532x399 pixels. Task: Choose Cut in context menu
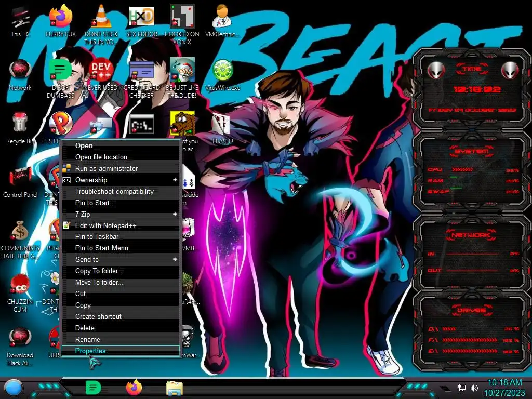[121, 294]
